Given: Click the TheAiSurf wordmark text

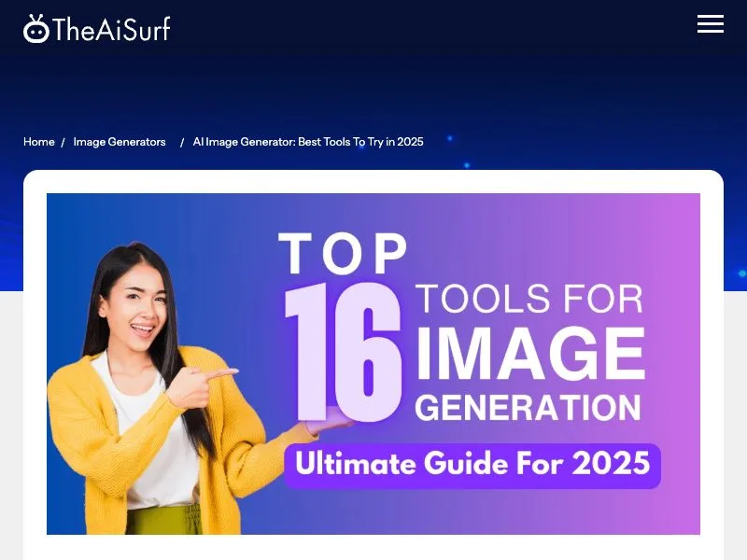Looking at the screenshot, I should pos(111,30).
